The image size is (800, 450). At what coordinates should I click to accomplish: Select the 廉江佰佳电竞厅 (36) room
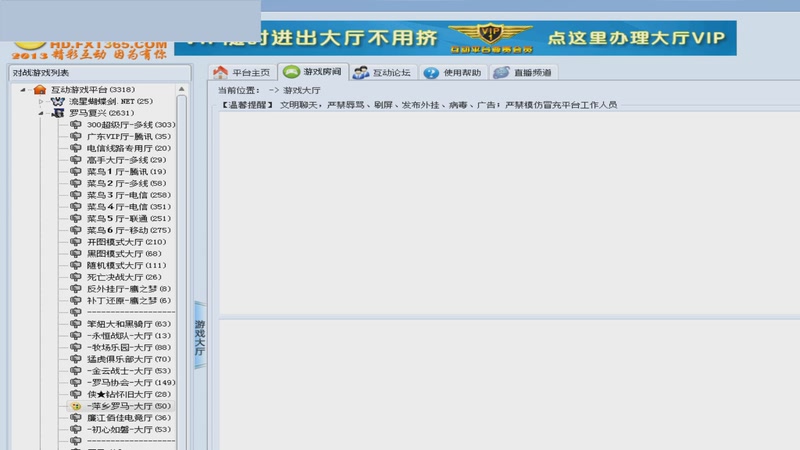tap(129, 418)
